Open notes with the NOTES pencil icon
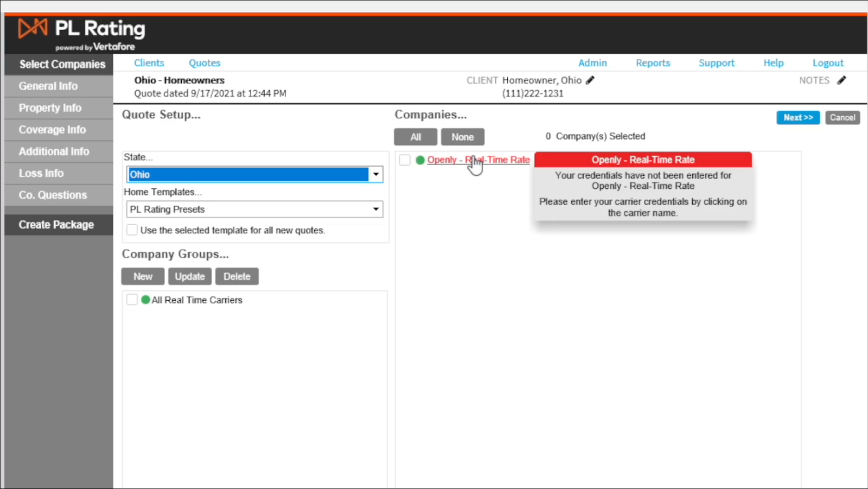This screenshot has width=868, height=489. pos(841,80)
